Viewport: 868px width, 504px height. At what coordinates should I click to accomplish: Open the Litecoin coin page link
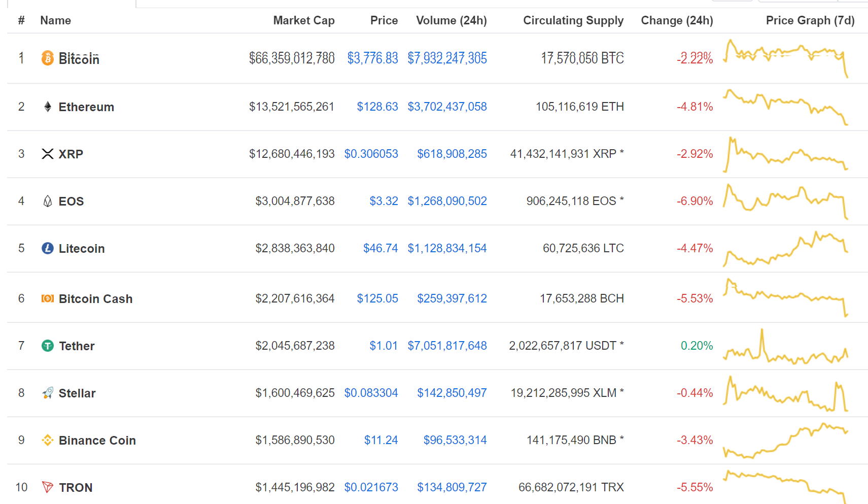[x=82, y=249]
